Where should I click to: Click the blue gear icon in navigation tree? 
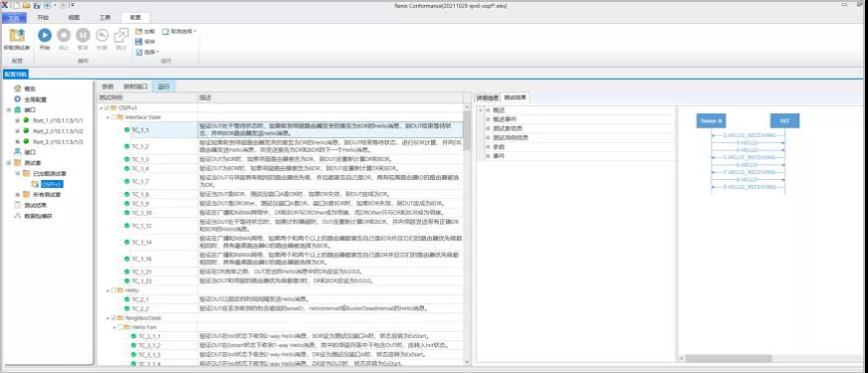17,99
